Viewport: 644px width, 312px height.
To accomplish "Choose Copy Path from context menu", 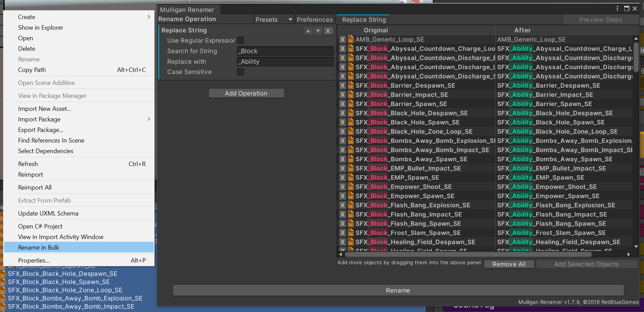I will click(x=79, y=70).
